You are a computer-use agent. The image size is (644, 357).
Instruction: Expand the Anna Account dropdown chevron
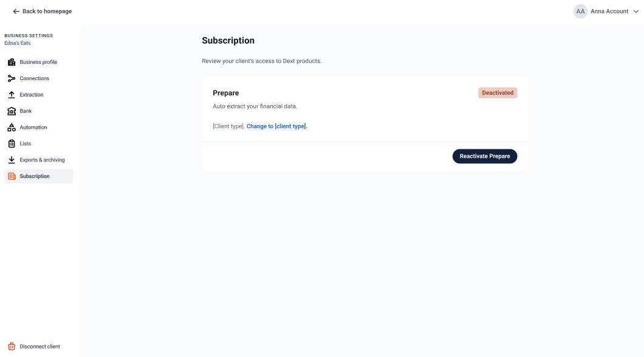pos(635,12)
